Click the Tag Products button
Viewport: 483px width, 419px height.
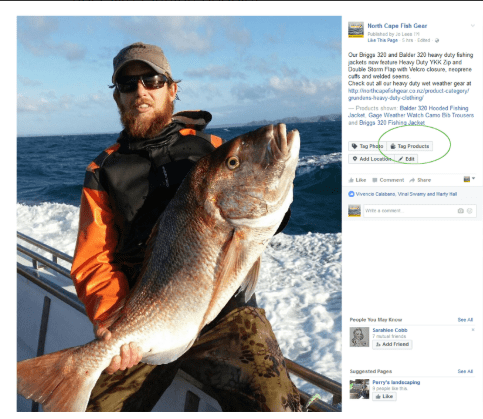pyautogui.click(x=410, y=146)
